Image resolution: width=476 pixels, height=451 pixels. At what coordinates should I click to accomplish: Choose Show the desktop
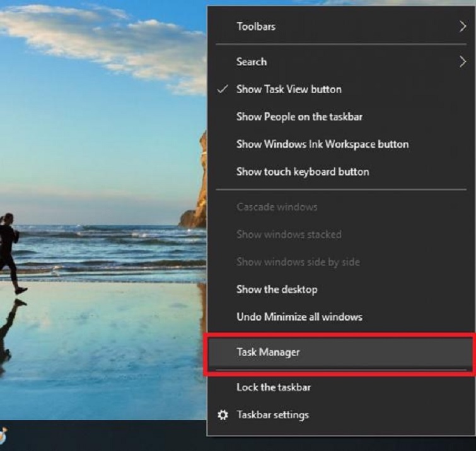(276, 290)
